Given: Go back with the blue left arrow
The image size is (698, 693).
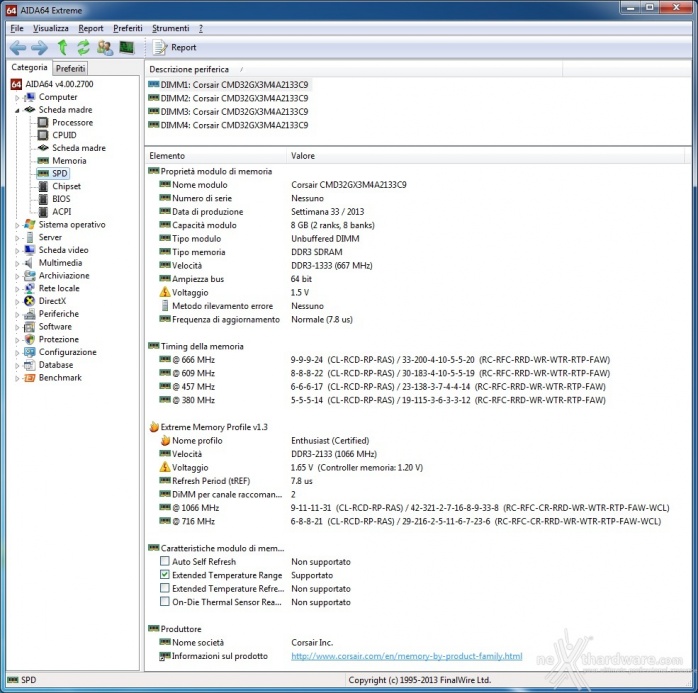Looking at the screenshot, I should point(18,47).
